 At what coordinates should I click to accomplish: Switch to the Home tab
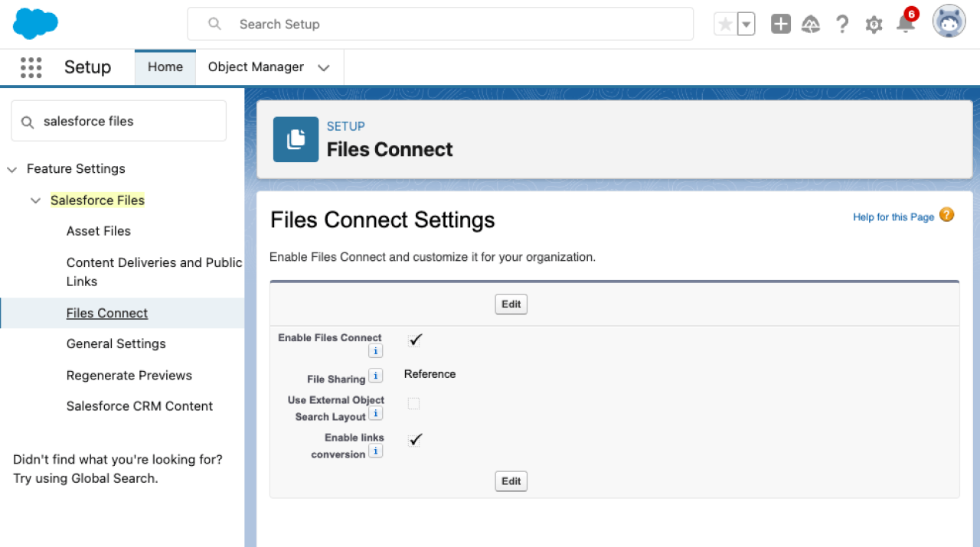coord(165,67)
